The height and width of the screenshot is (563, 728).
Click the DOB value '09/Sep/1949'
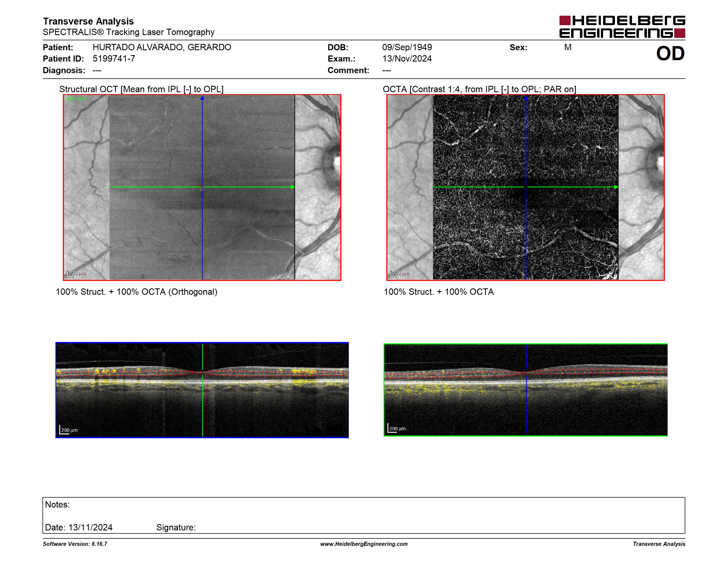(x=407, y=47)
